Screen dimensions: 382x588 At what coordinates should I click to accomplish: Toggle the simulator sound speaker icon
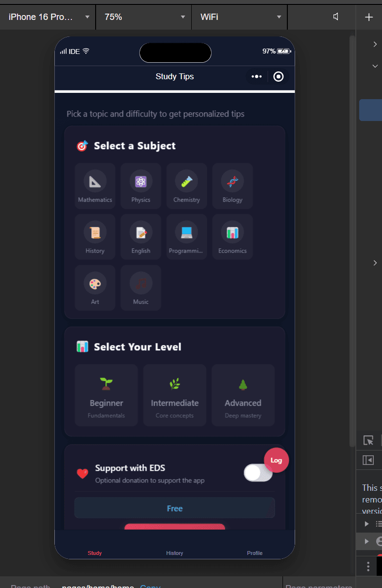(x=336, y=17)
